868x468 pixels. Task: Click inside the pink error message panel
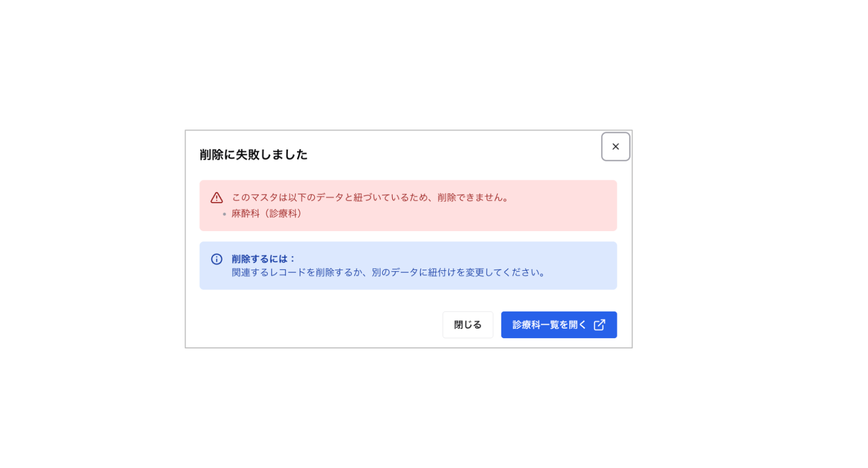(x=408, y=205)
